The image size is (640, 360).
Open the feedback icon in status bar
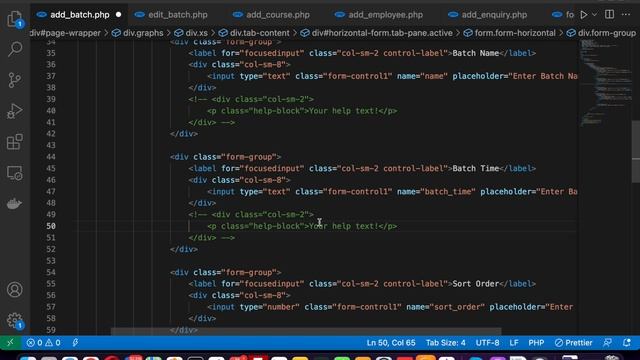[x=607, y=343]
